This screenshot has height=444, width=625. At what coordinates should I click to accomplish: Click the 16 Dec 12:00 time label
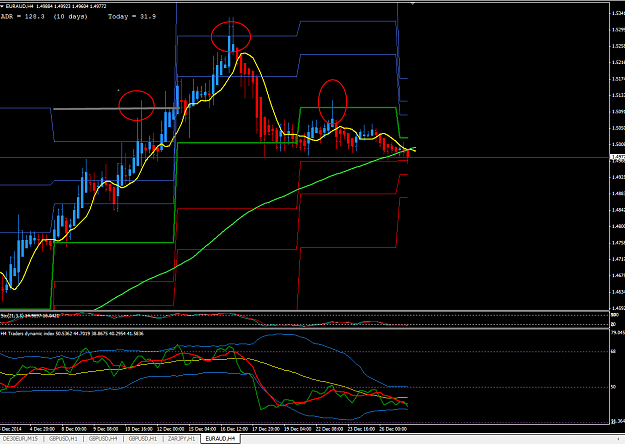(x=234, y=429)
